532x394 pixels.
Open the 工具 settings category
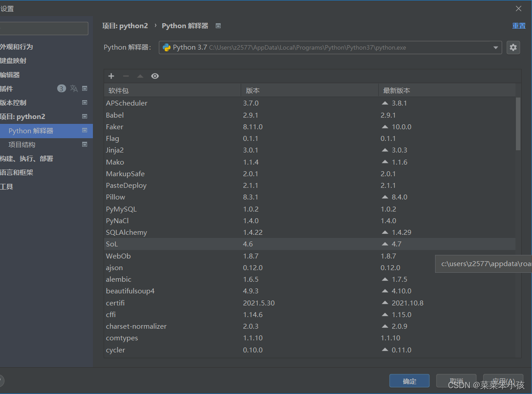[6, 186]
